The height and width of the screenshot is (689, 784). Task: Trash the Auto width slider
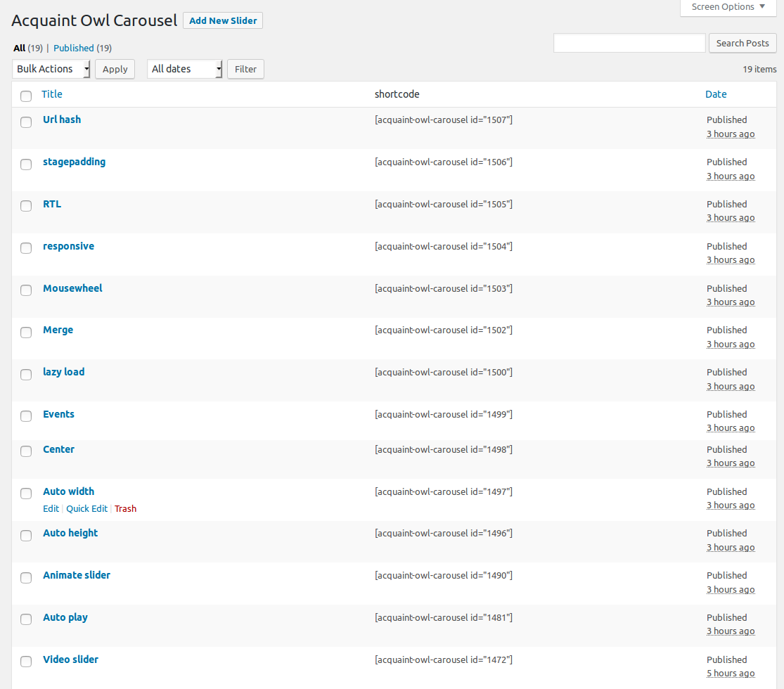click(125, 509)
